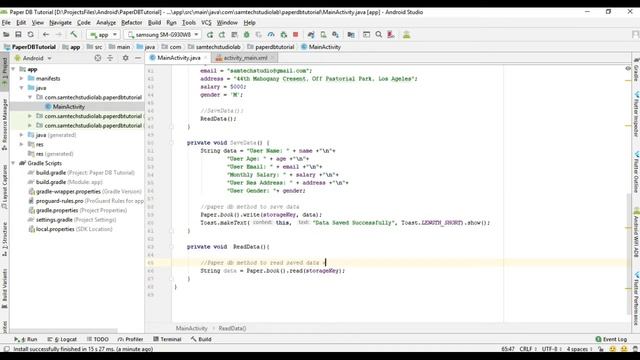Navigate back with the left arrow icon
Image resolution: width=640 pixels, height=360 pixels.
46,35
